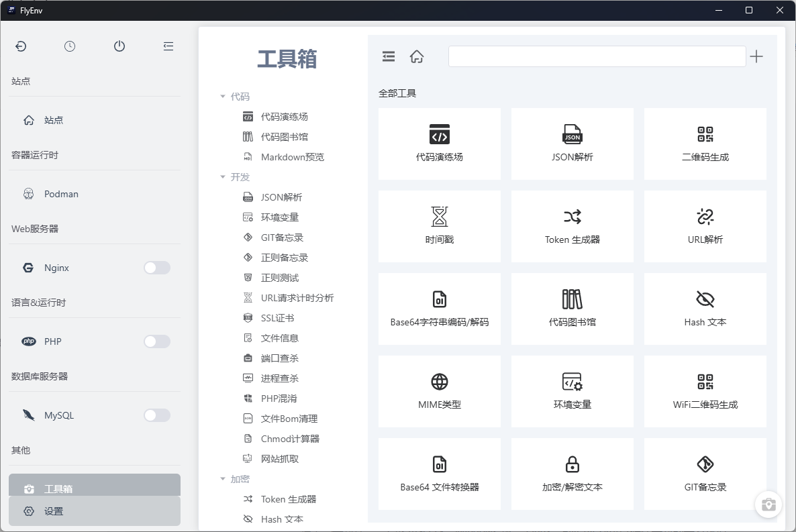Open the MIME类型 tool tile
This screenshot has height=532, width=796.
pyautogui.click(x=439, y=391)
